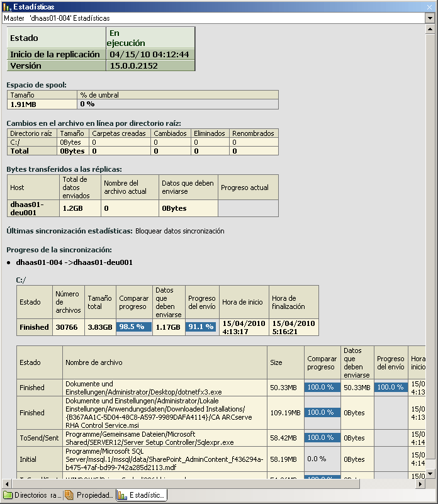
Task: Close the Estadísticas window
Action: (x=430, y=7)
